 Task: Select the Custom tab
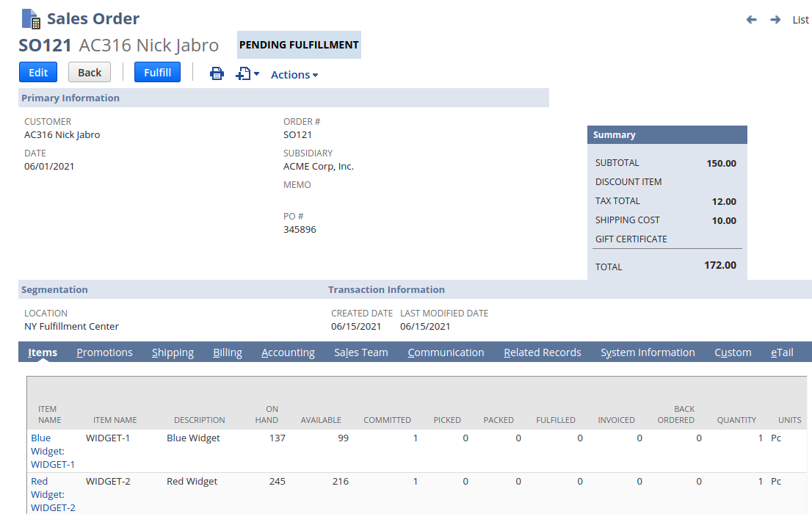pyautogui.click(x=733, y=352)
